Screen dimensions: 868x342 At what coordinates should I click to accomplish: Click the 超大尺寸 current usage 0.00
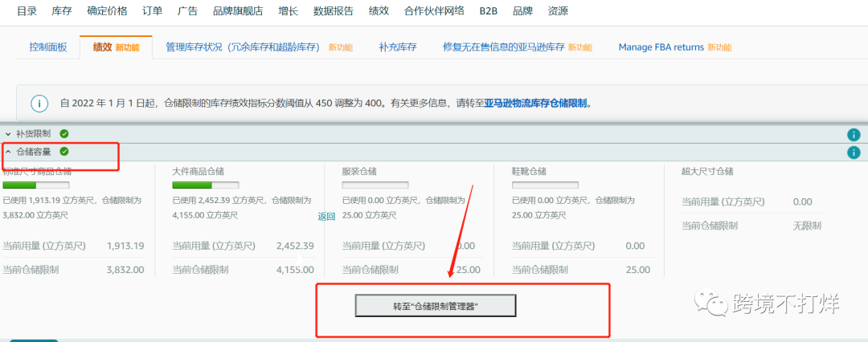pyautogui.click(x=803, y=202)
